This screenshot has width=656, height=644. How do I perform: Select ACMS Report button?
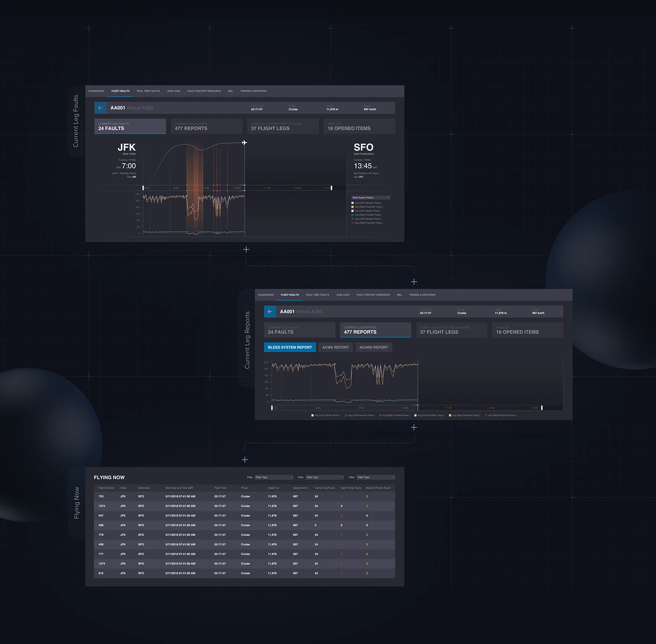[335, 347]
